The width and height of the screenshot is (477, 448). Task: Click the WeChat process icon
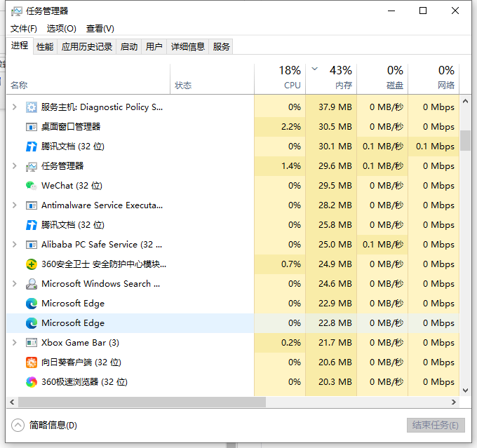point(32,186)
